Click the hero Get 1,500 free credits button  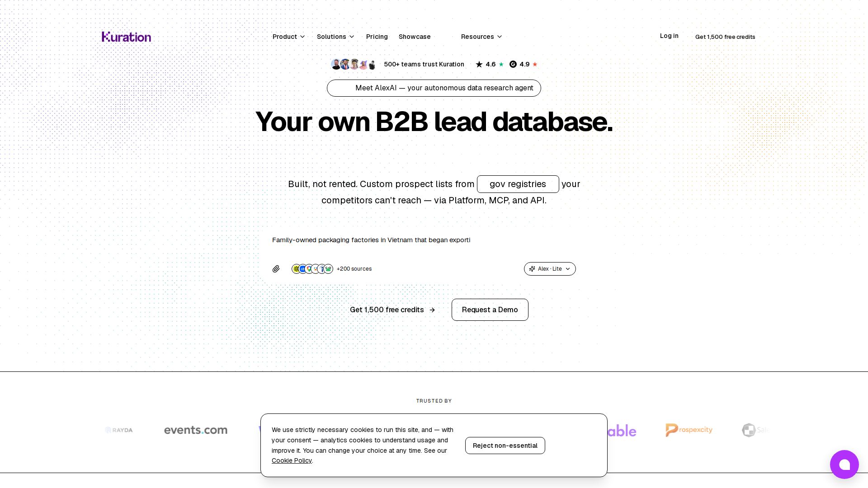coord(392,310)
